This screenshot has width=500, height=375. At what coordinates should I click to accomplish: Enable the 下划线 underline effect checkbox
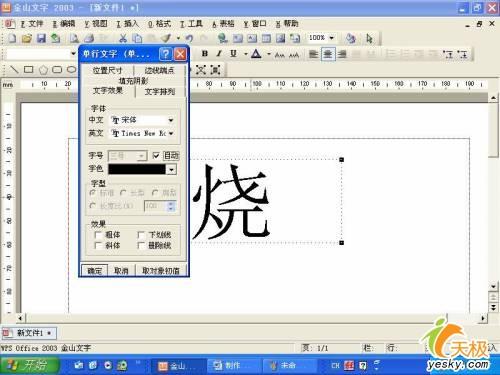click(141, 235)
